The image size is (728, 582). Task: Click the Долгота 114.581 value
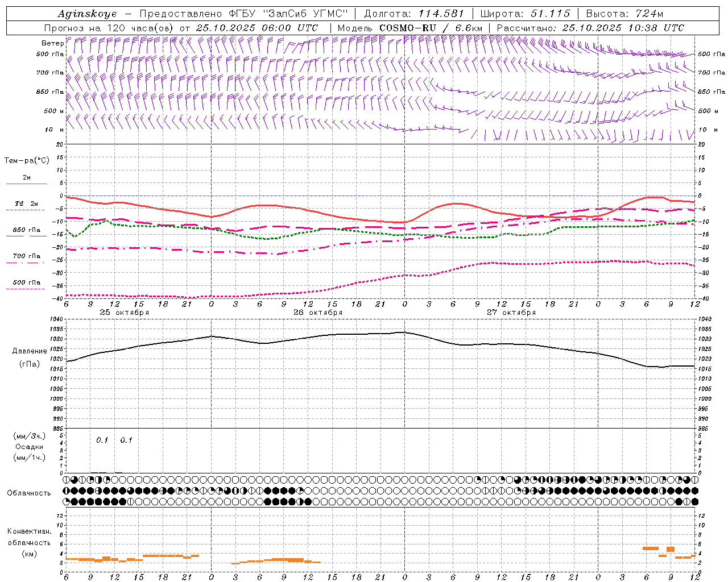[441, 14]
